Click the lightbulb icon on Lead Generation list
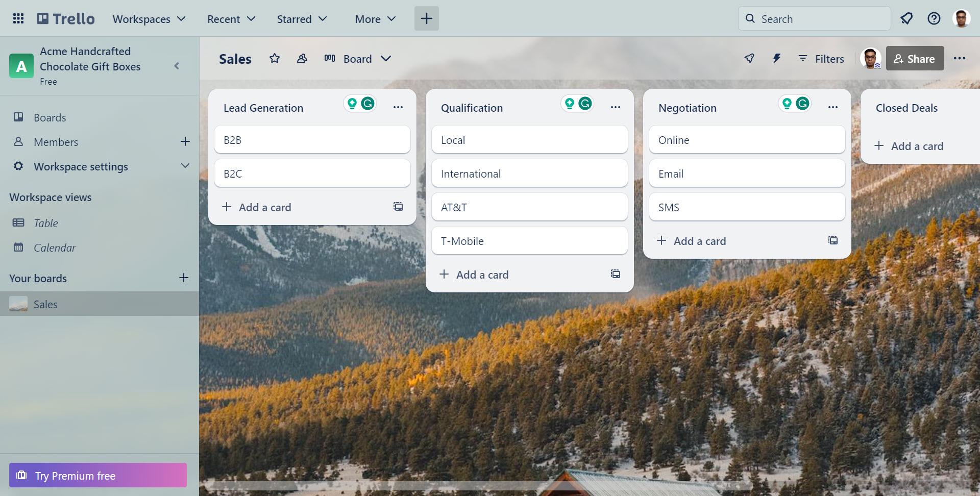980x496 pixels. pyautogui.click(x=352, y=104)
